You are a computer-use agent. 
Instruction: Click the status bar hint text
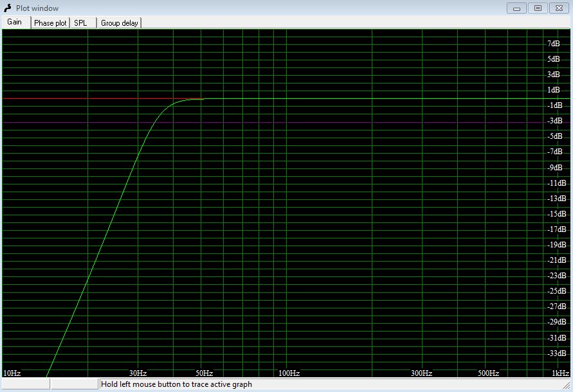[x=176, y=384]
